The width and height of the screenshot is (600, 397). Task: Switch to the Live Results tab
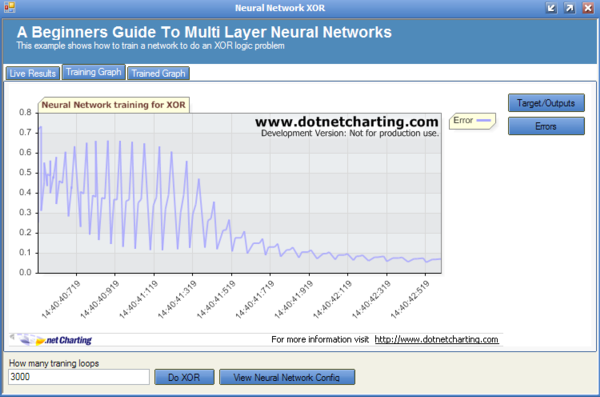[33, 73]
